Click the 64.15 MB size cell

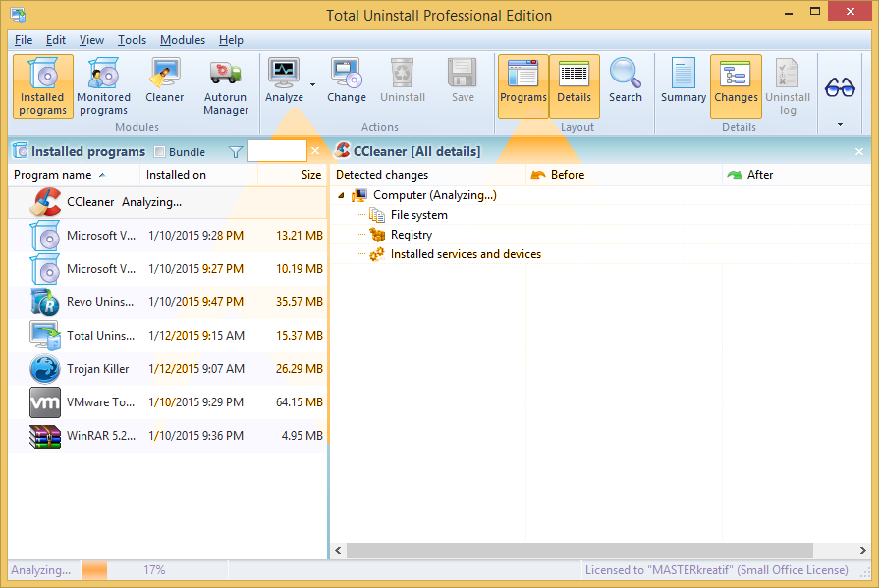click(299, 402)
